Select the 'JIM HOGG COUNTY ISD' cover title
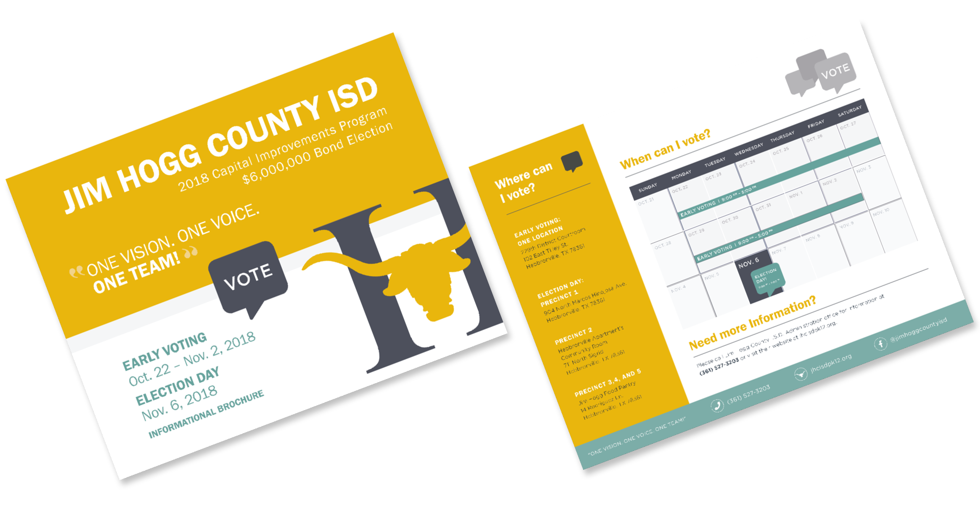Screen dimensions: 980x505 [x=220, y=145]
